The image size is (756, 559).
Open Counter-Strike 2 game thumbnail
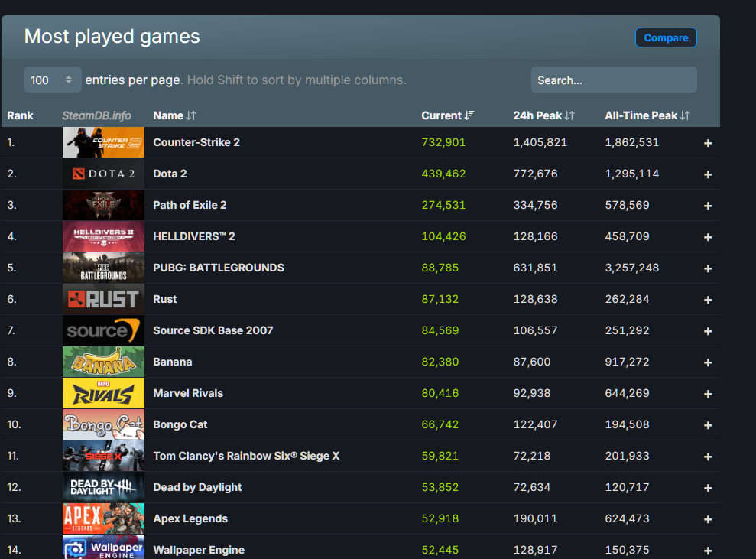[103, 142]
